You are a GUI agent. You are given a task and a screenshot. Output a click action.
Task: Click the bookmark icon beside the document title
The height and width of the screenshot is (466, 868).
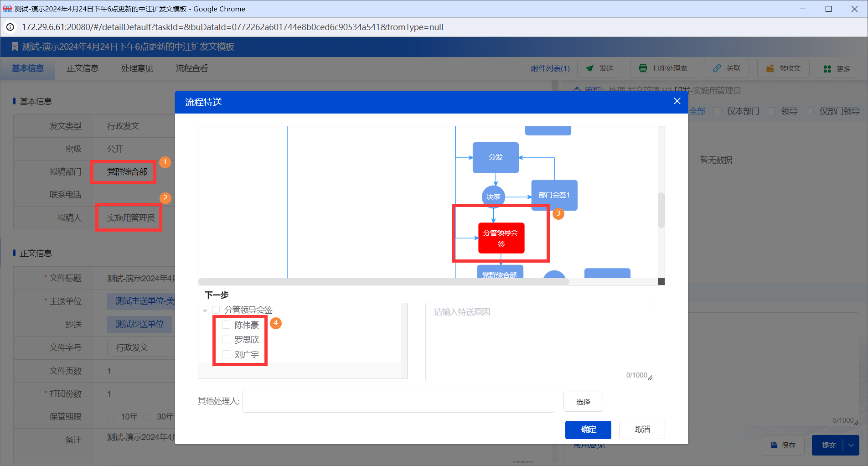pyautogui.click(x=15, y=47)
